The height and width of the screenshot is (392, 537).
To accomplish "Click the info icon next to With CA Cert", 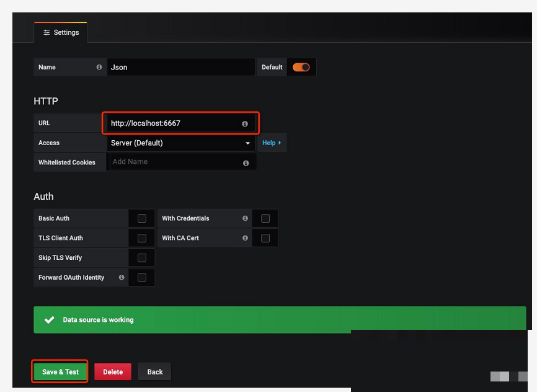I will coord(245,238).
